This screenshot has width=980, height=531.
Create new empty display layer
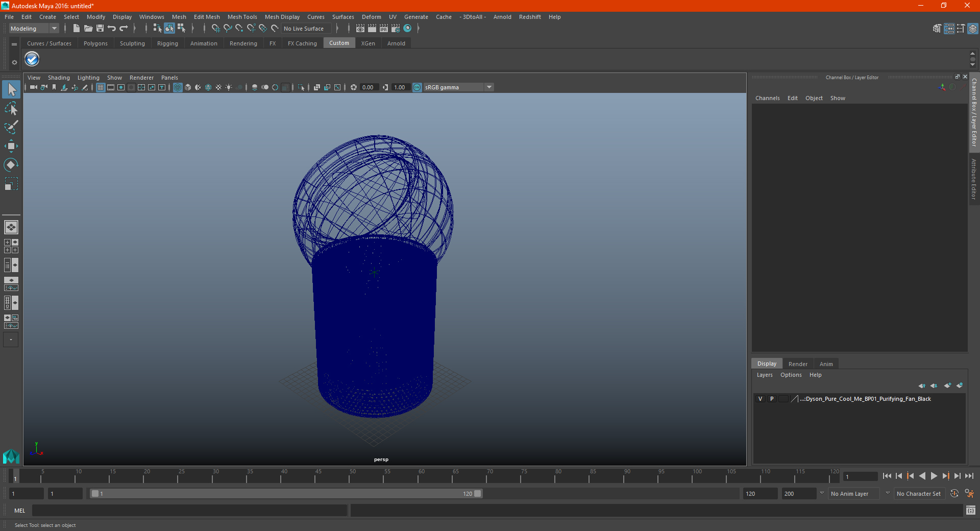[x=947, y=385]
